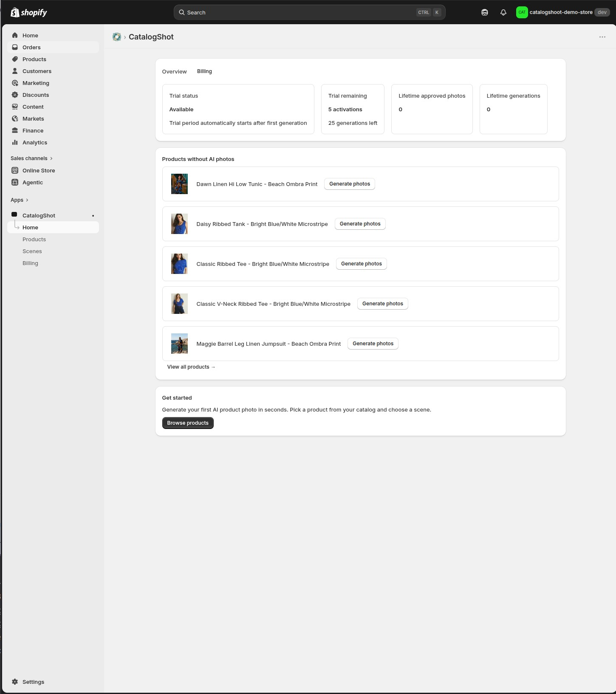Click the Marketing target icon

pyautogui.click(x=15, y=83)
